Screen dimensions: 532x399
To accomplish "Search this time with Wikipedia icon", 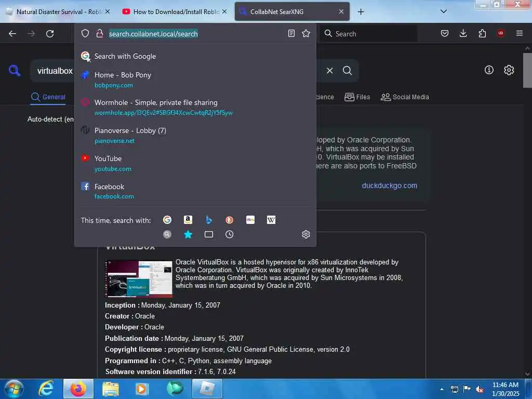I will coord(271,220).
